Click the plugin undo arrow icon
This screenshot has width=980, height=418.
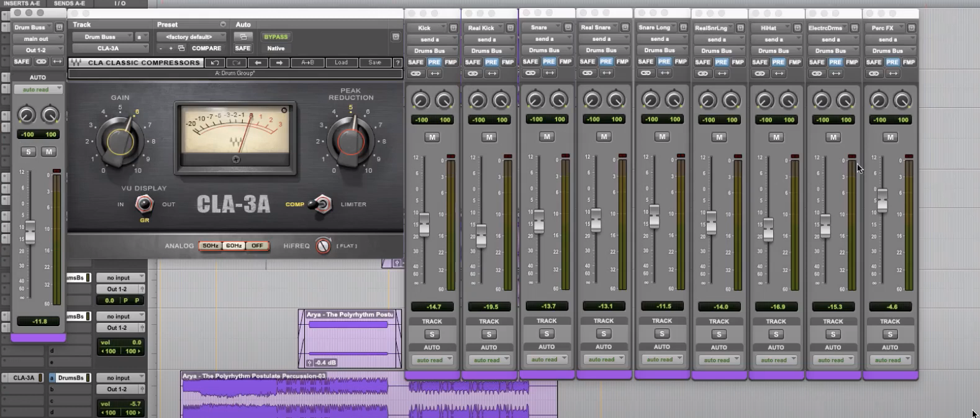click(214, 63)
